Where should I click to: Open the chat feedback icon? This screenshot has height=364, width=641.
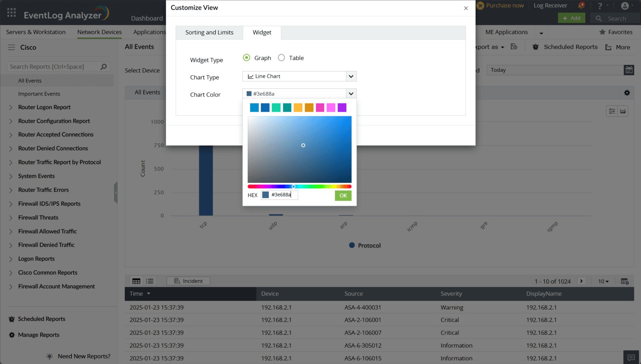[631, 357]
